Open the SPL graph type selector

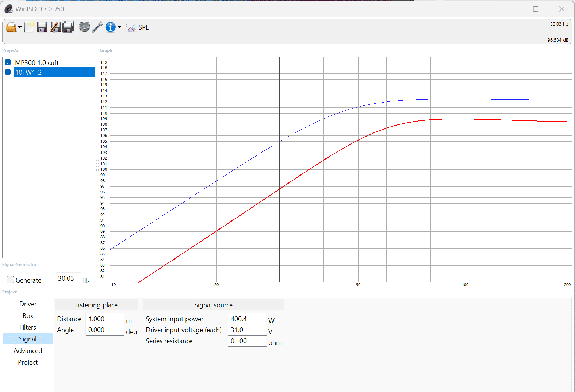pos(138,27)
